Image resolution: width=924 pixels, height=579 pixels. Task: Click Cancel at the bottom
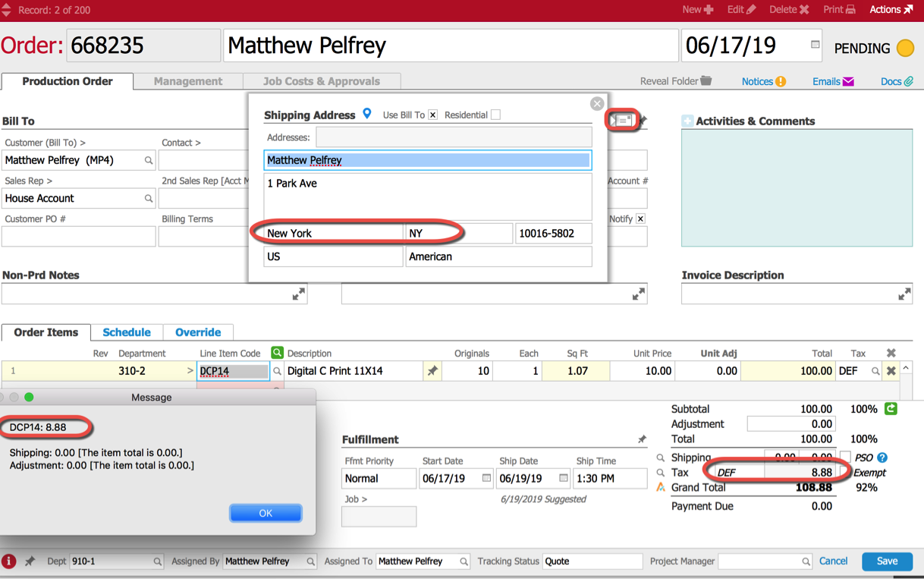point(833,562)
